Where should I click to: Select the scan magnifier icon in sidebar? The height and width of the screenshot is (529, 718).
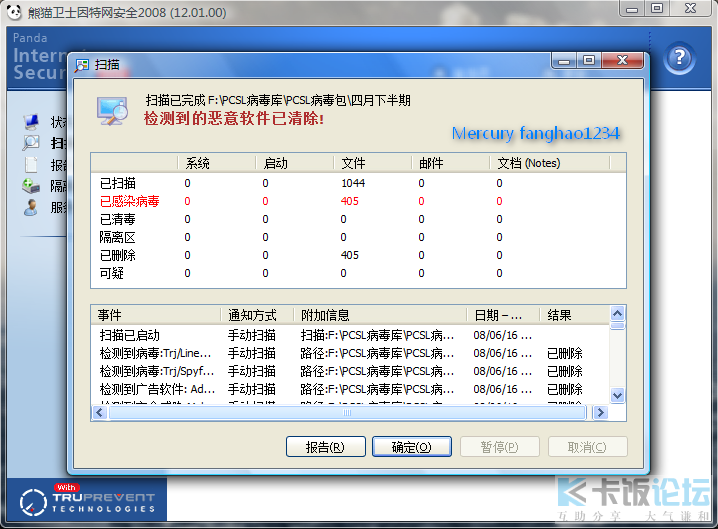click(31, 143)
